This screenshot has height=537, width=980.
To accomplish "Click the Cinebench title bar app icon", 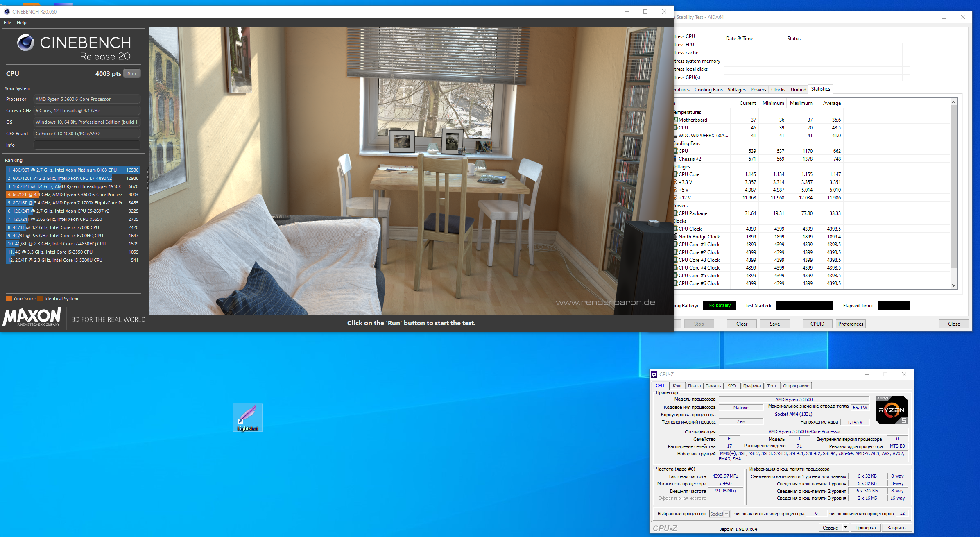I will [7, 11].
